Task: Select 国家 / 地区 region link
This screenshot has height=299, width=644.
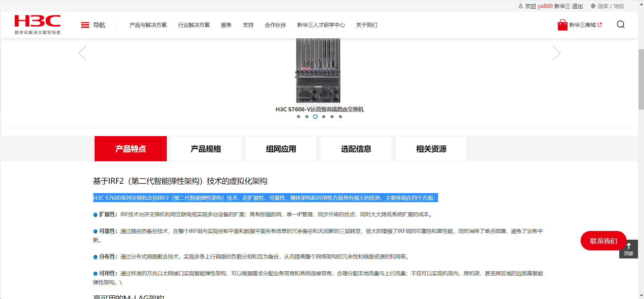Action: tap(611, 6)
